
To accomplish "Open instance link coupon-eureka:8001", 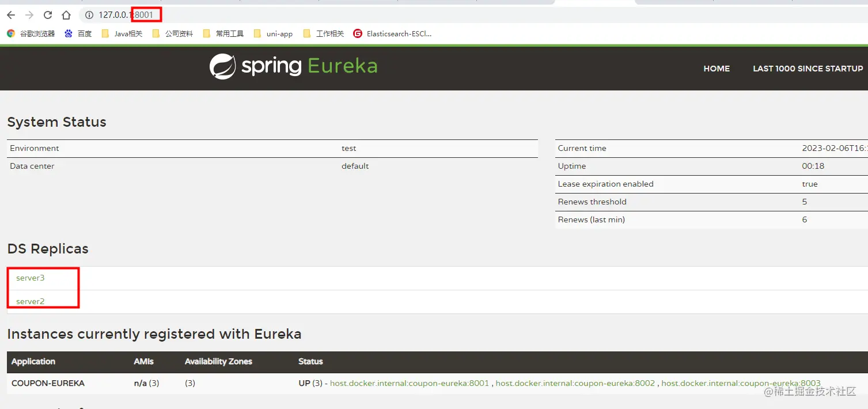I will coord(410,383).
